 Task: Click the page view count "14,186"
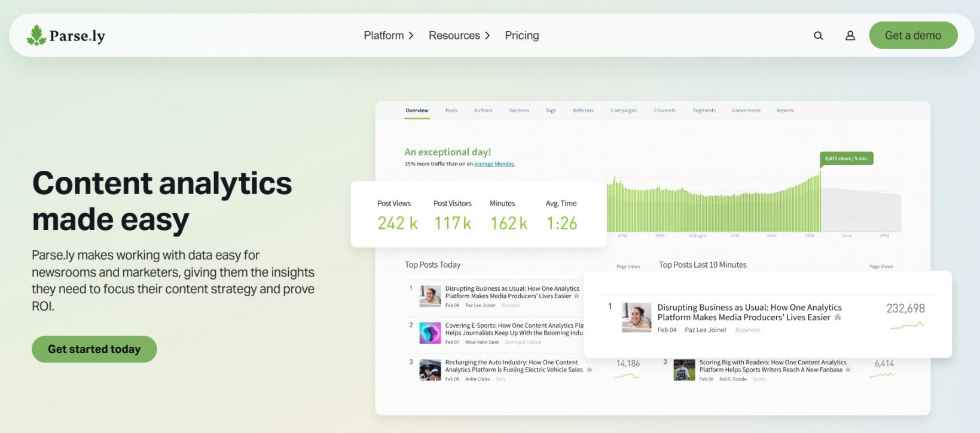click(x=628, y=363)
